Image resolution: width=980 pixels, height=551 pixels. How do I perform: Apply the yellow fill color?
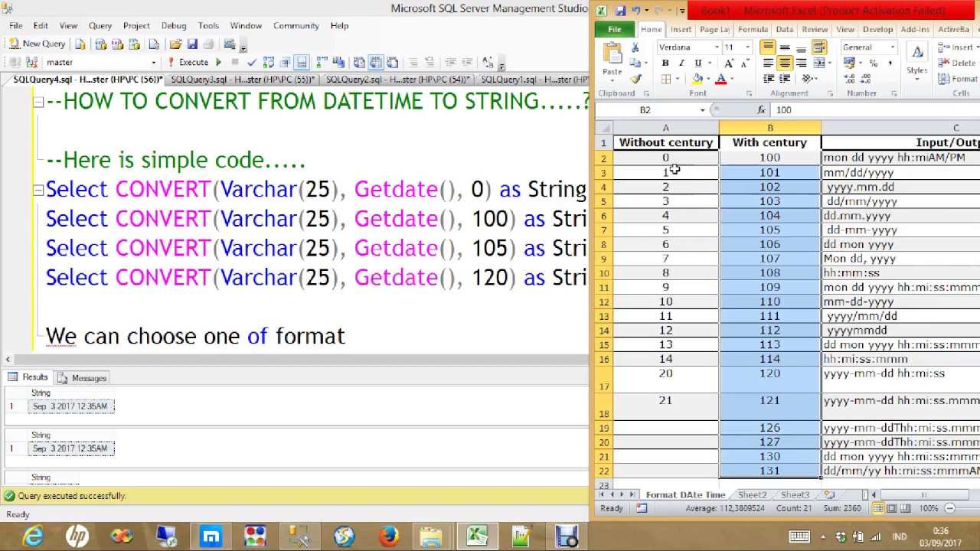[697, 79]
